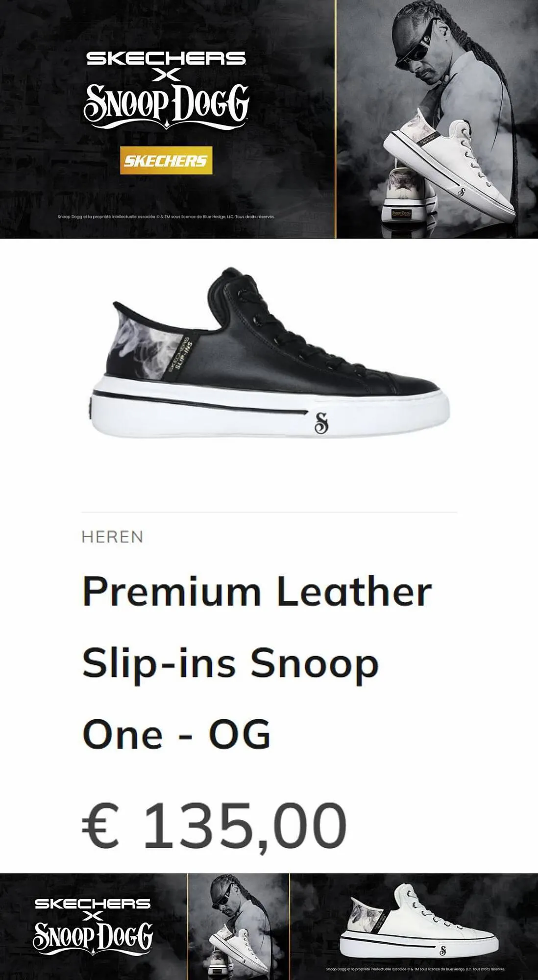Click the SKECHERS wordmark in bottom banner
Viewport: 538px width, 980px height.
(93, 904)
